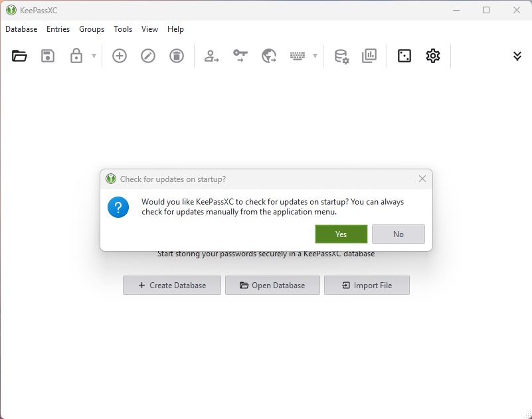The image size is (532, 419).
Task: Click the Copy password key icon
Action: (240, 56)
